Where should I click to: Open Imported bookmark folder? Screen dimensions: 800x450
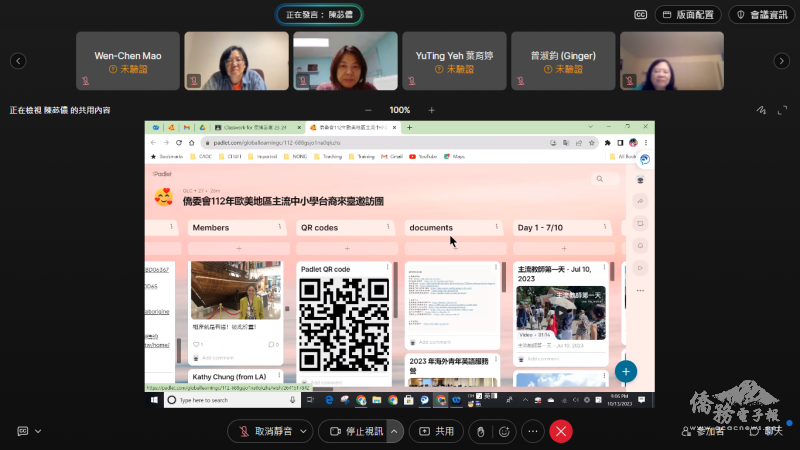tap(262, 157)
